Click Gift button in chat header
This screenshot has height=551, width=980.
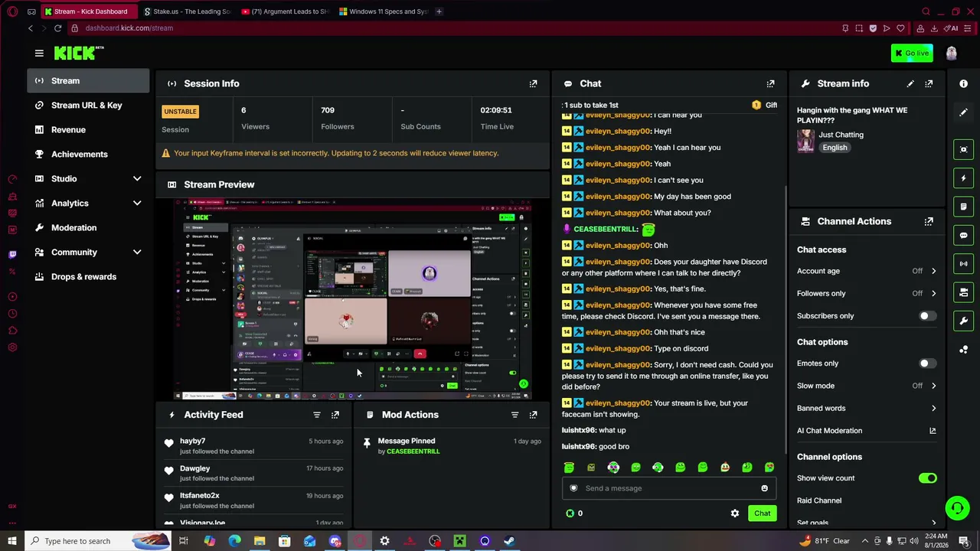764,105
